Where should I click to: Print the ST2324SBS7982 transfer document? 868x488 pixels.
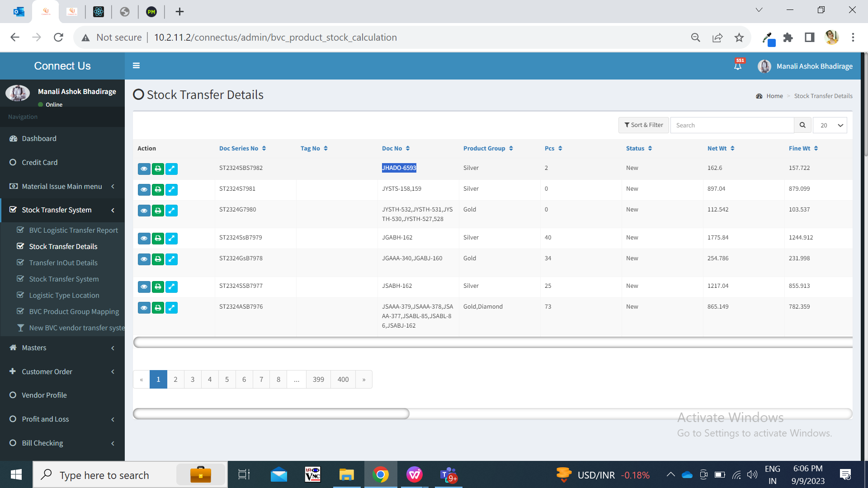pyautogui.click(x=158, y=169)
